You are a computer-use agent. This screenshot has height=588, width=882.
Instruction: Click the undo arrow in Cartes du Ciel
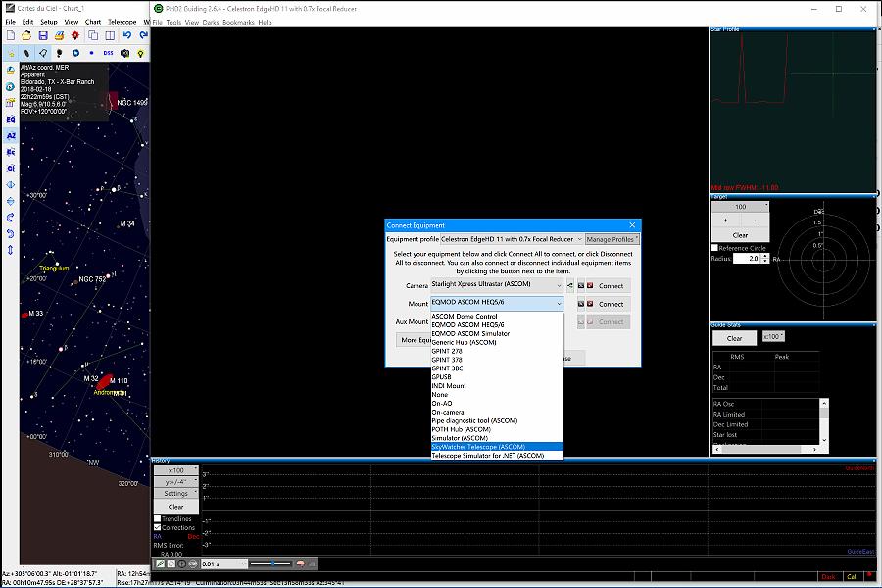pos(127,35)
